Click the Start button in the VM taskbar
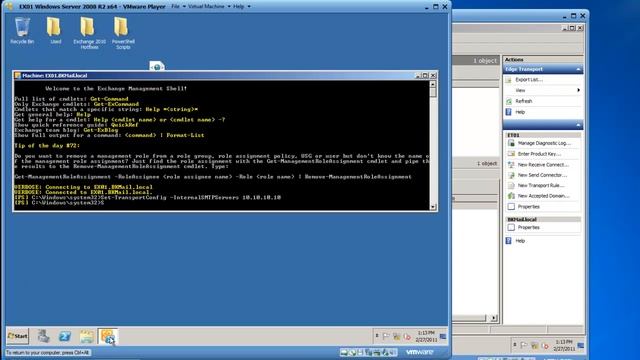This screenshot has height=360, width=640. pyautogui.click(x=18, y=336)
